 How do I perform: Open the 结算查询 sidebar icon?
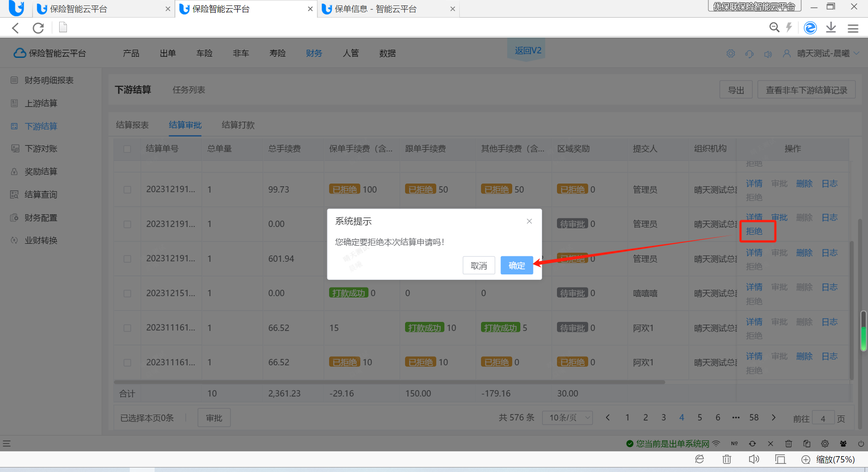click(x=14, y=194)
